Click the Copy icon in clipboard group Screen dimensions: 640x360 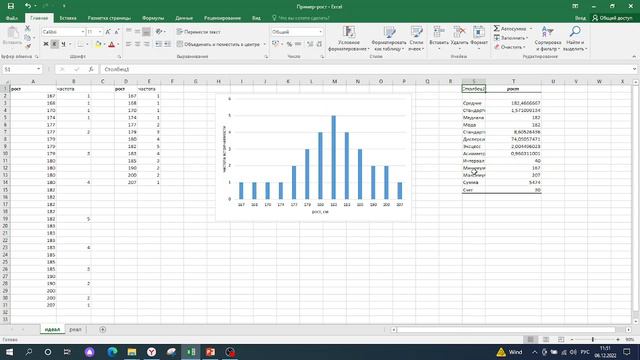27,38
